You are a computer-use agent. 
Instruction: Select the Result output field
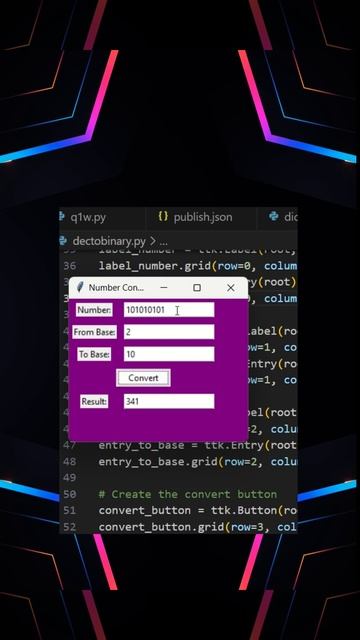(x=169, y=401)
